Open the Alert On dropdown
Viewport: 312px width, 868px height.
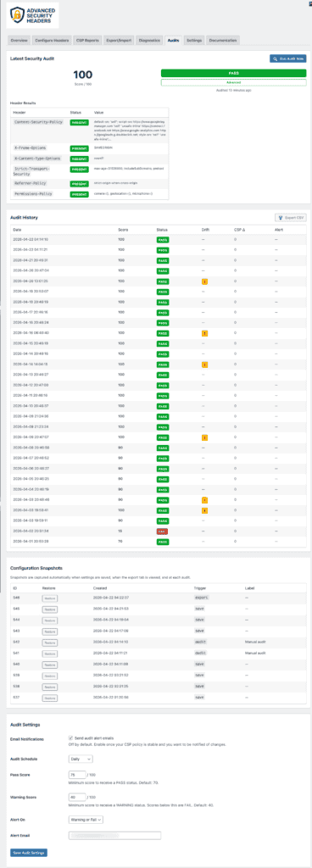click(x=85, y=819)
